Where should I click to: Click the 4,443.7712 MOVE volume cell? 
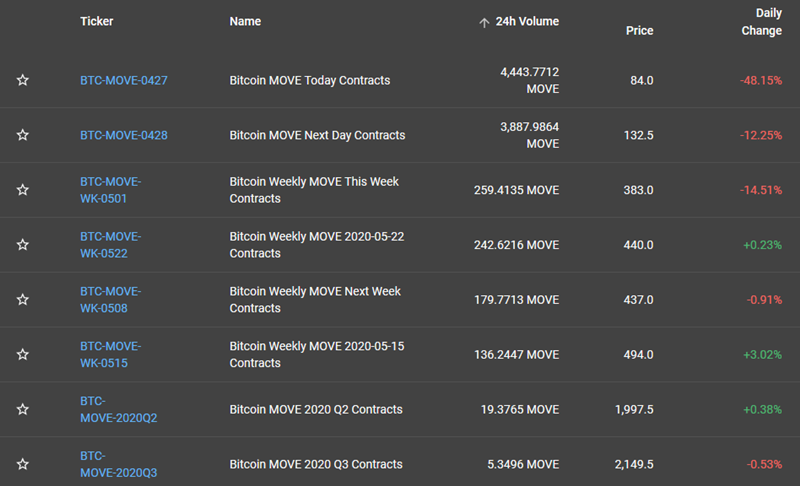[x=530, y=81]
